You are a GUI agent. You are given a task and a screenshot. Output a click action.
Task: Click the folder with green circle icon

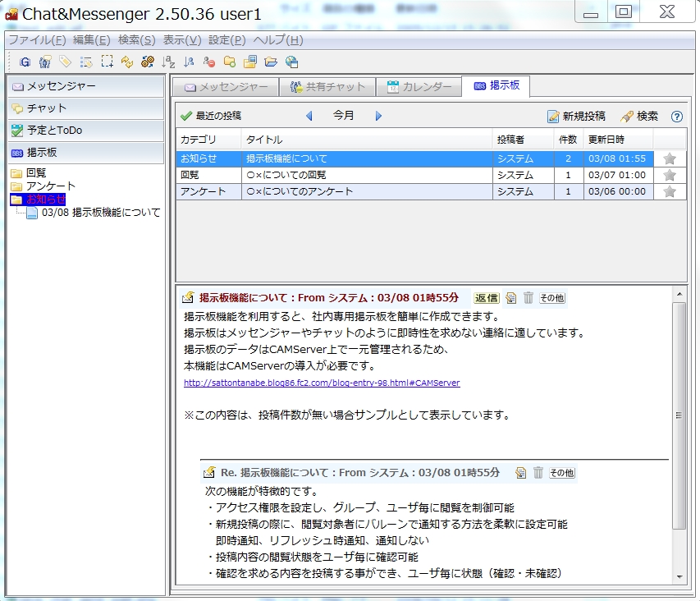coord(230,62)
